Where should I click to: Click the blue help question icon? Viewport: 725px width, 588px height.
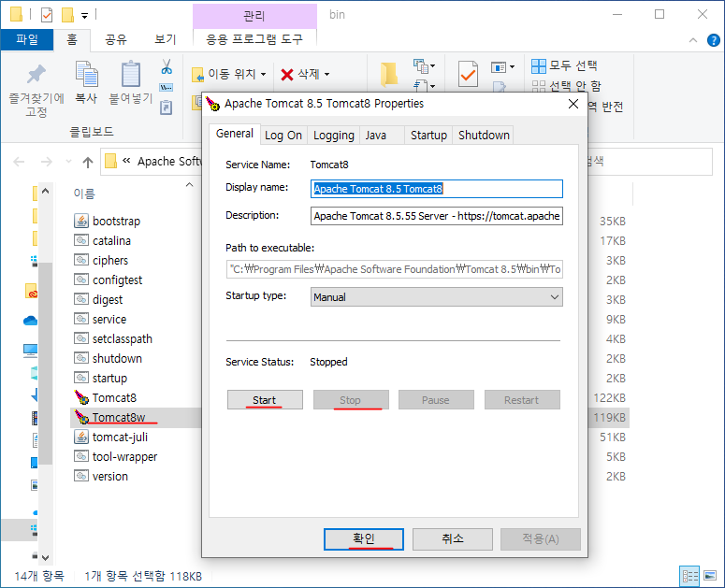click(714, 40)
